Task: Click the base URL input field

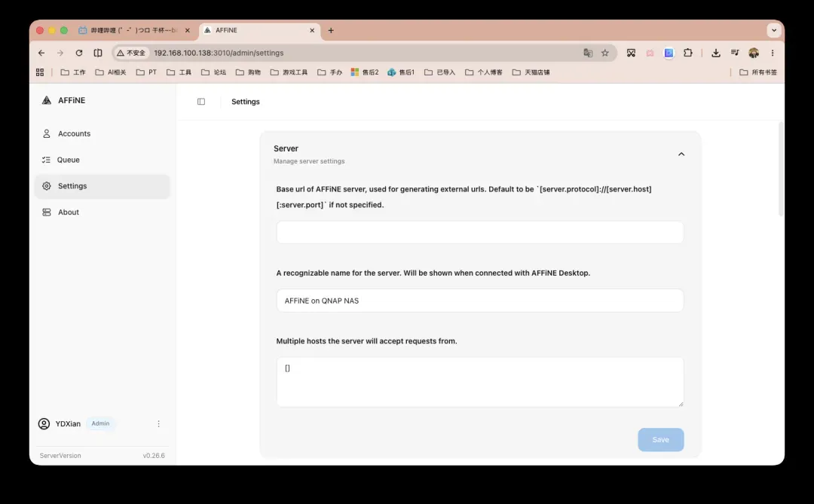Action: [479, 232]
